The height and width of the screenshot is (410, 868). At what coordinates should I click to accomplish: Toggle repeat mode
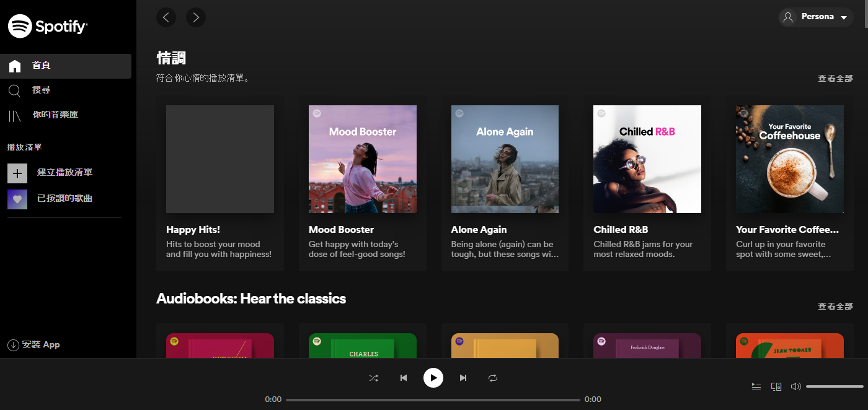pos(493,378)
